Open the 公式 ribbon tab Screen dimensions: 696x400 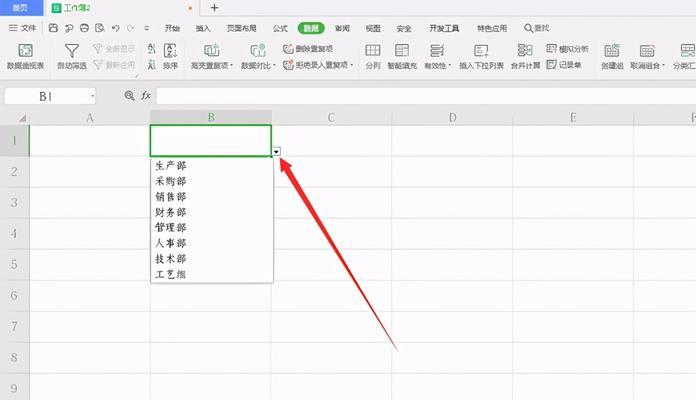280,28
